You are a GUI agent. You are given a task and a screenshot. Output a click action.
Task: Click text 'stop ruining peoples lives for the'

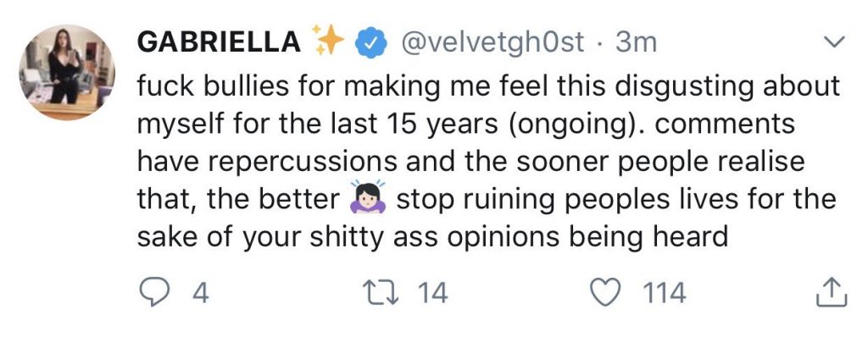pos(616,199)
